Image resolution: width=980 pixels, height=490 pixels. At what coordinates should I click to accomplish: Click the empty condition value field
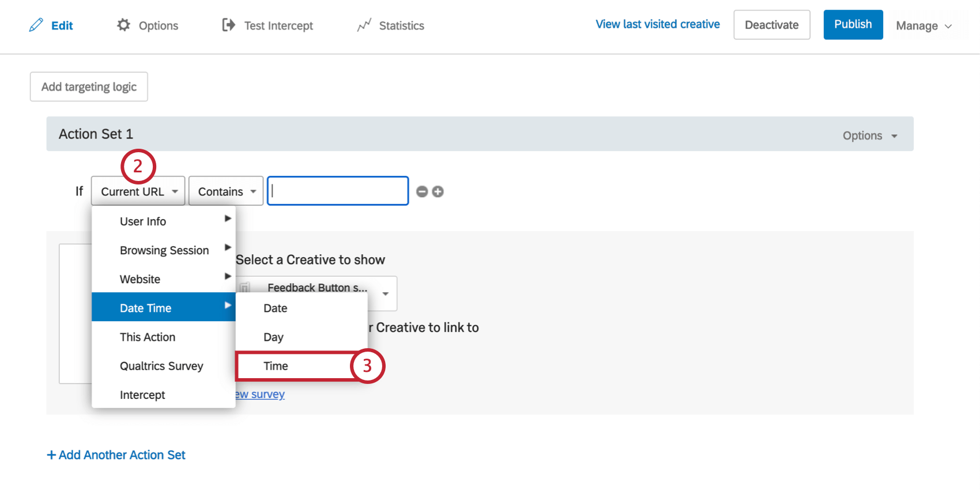point(337,191)
